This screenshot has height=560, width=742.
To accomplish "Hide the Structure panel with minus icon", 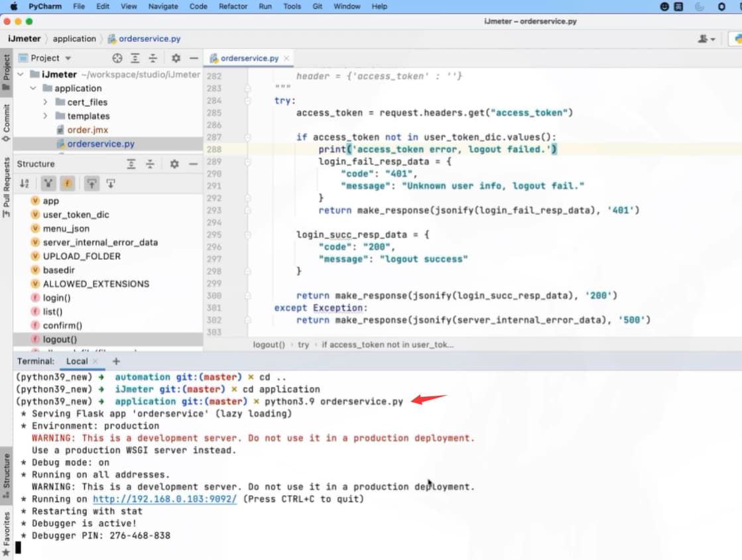I will [193, 164].
